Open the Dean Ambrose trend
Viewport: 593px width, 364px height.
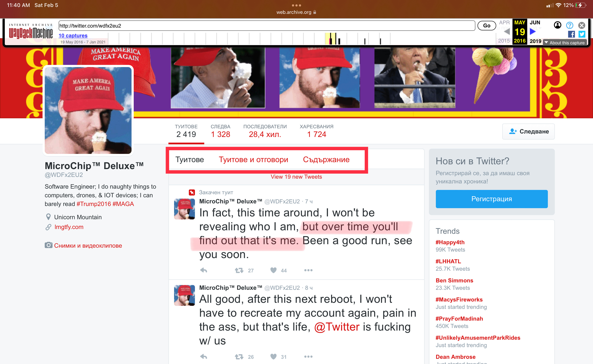coord(455,357)
